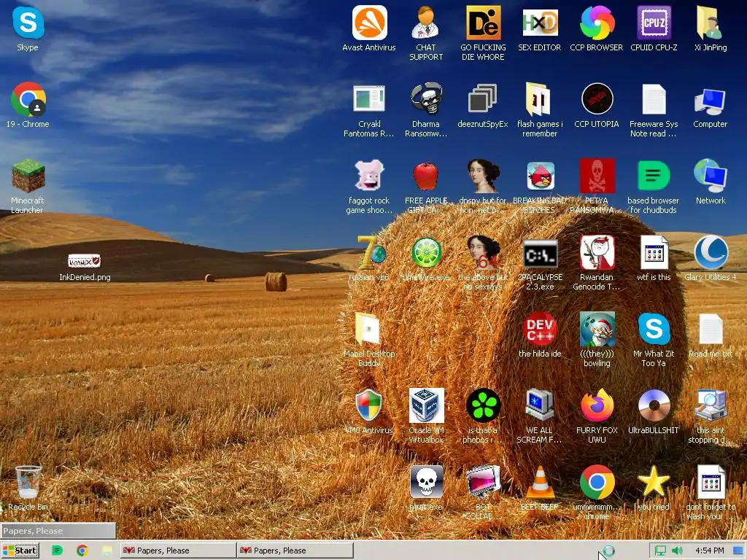747x560 pixels.
Task: Select the FREE APPLE GIFT icon
Action: pyautogui.click(x=426, y=176)
